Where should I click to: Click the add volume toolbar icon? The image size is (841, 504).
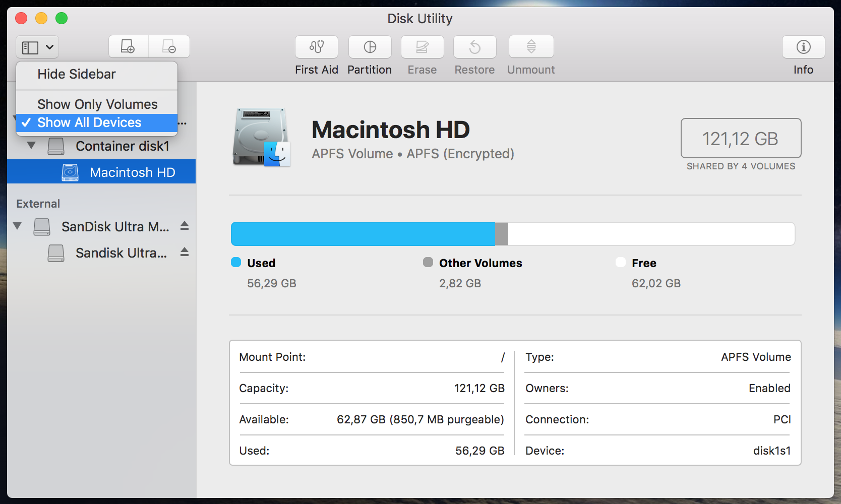pos(129,47)
